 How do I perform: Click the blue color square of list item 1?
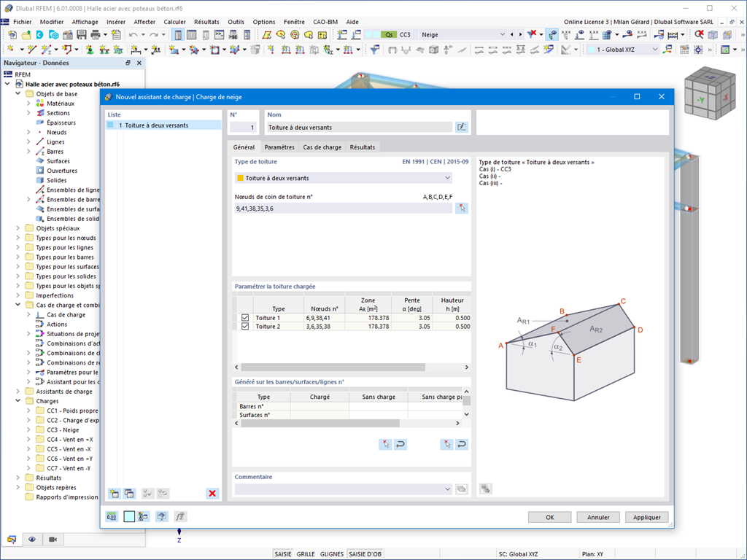111,125
